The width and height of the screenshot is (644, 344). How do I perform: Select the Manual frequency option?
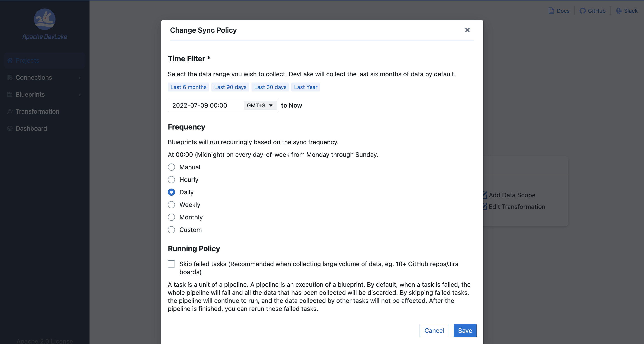[x=171, y=167]
